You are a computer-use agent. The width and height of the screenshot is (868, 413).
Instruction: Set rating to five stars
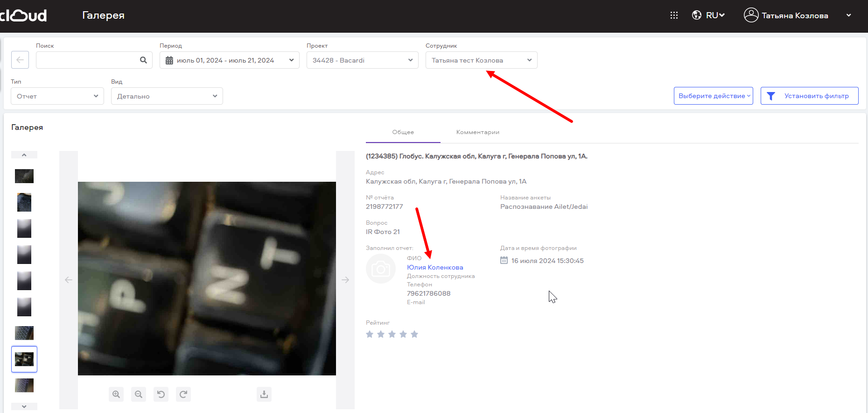[x=414, y=334]
